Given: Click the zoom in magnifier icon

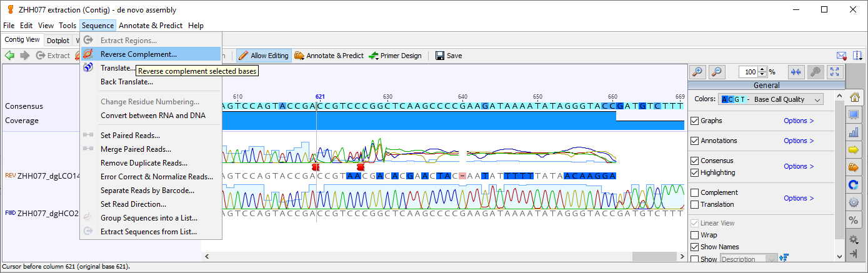Looking at the screenshot, I should point(697,72).
